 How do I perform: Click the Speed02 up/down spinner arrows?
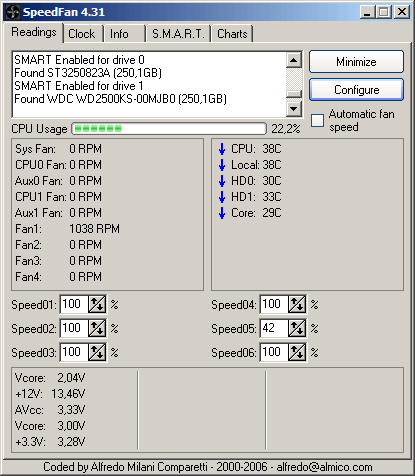pos(97,328)
